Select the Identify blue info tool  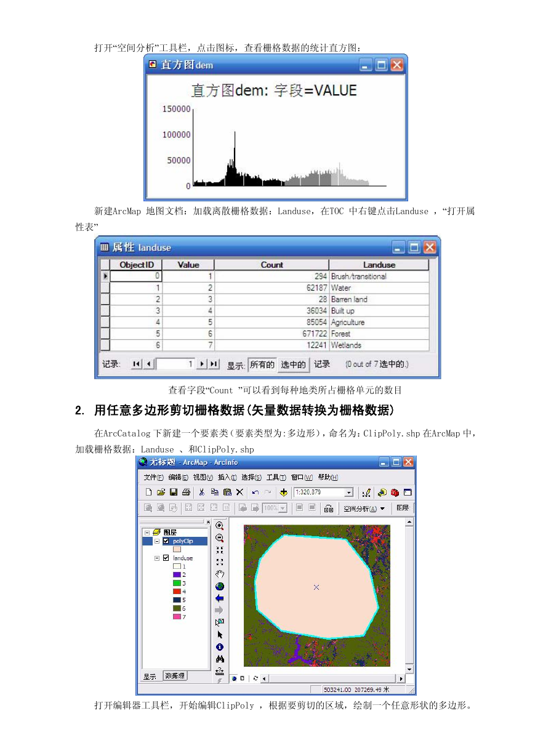coord(220,647)
